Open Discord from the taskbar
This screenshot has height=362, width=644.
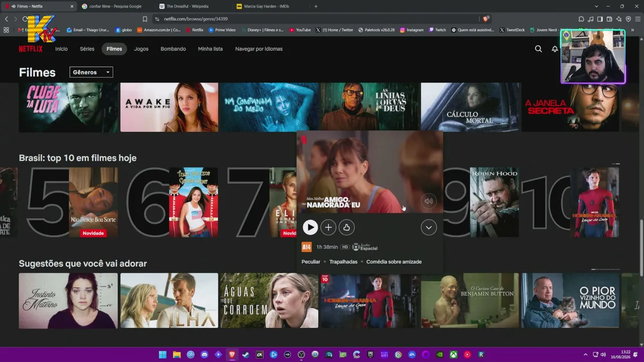[x=204, y=354]
